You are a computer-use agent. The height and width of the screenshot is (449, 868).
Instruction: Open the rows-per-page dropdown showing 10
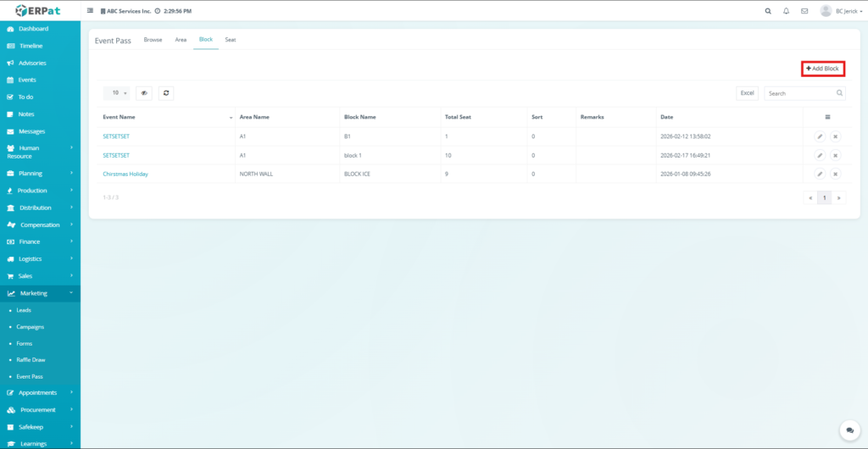119,93
